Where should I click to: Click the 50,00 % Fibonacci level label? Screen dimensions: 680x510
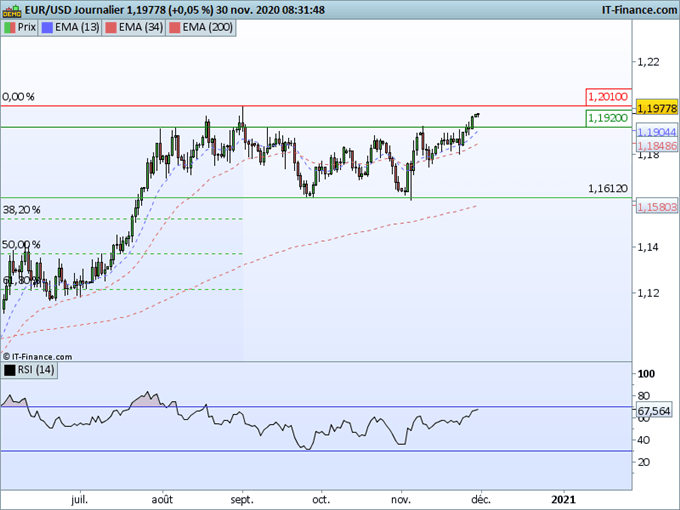21,245
